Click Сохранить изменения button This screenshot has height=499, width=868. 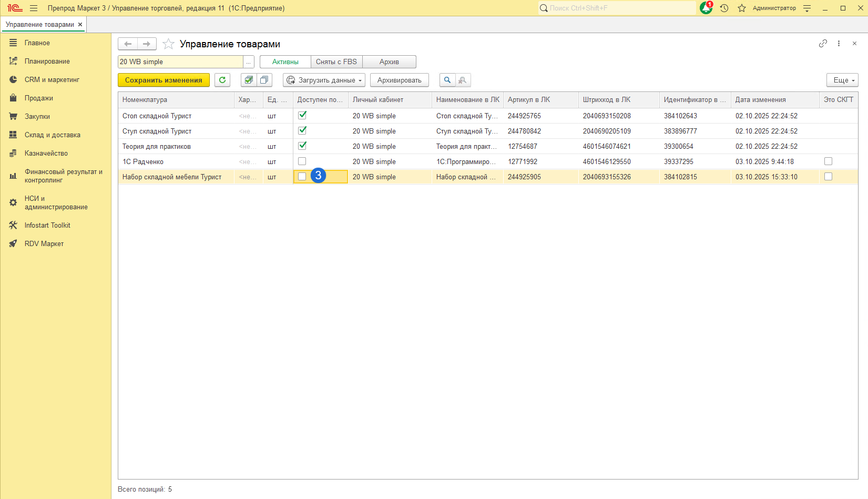(164, 80)
